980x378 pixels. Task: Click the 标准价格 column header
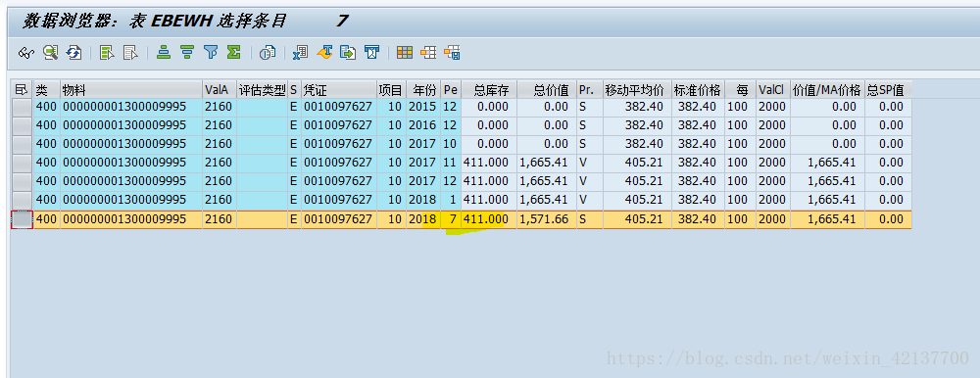[698, 90]
